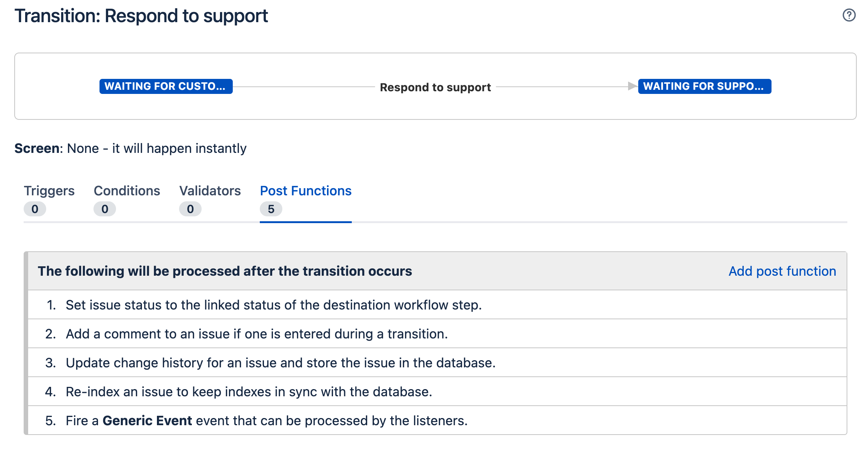This screenshot has width=868, height=453.
Task: Select the Fire a Generic Event row
Action: 267,421
